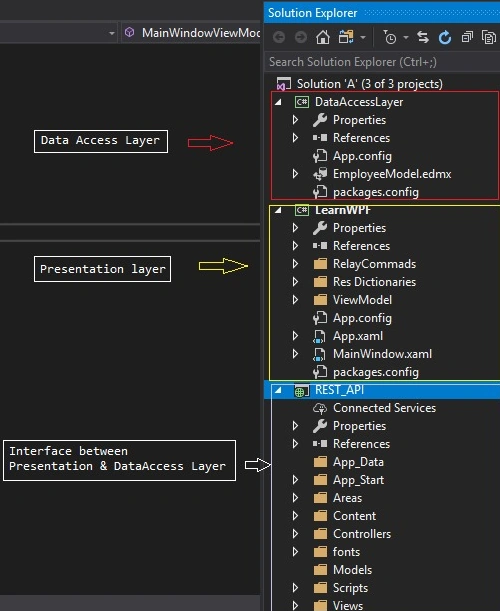Expand the Controllers folder in REST_API
This screenshot has height=611, width=500.
[295, 534]
